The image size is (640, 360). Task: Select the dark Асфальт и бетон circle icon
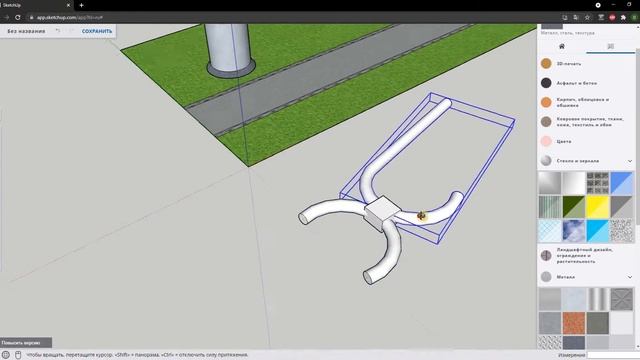[x=546, y=83]
